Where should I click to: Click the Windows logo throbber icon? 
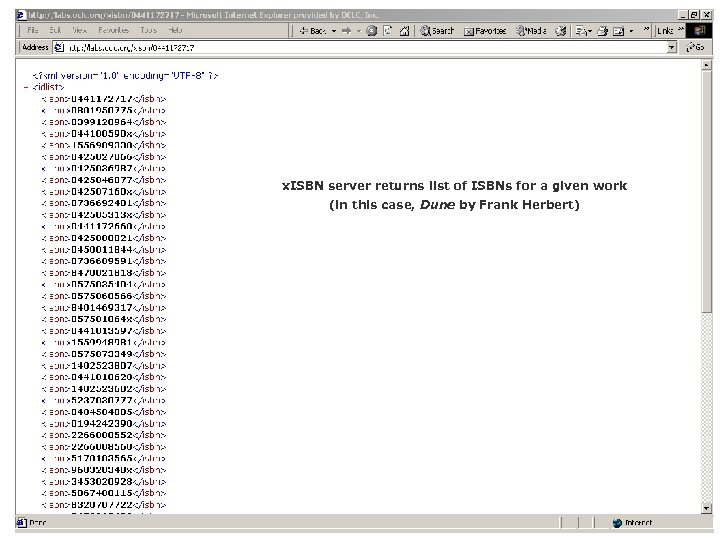(x=700, y=31)
